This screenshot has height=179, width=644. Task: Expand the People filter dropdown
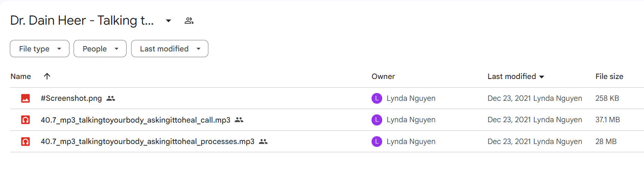[100, 49]
